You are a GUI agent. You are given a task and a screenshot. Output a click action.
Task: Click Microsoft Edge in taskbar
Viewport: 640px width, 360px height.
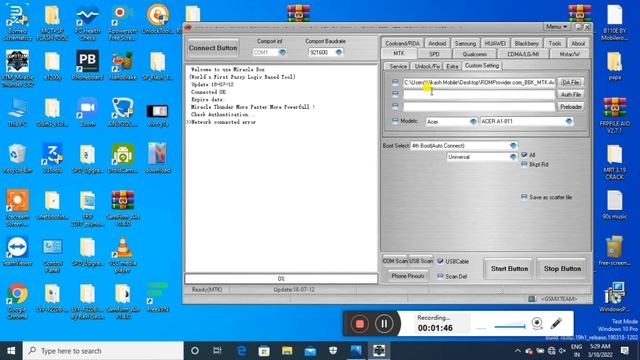pyautogui.click(x=241, y=351)
